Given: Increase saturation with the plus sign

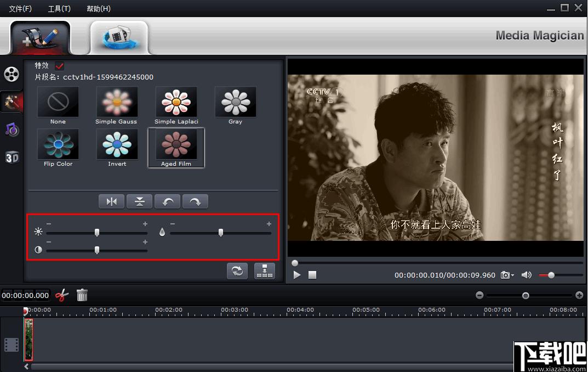Looking at the screenshot, I should [x=269, y=224].
